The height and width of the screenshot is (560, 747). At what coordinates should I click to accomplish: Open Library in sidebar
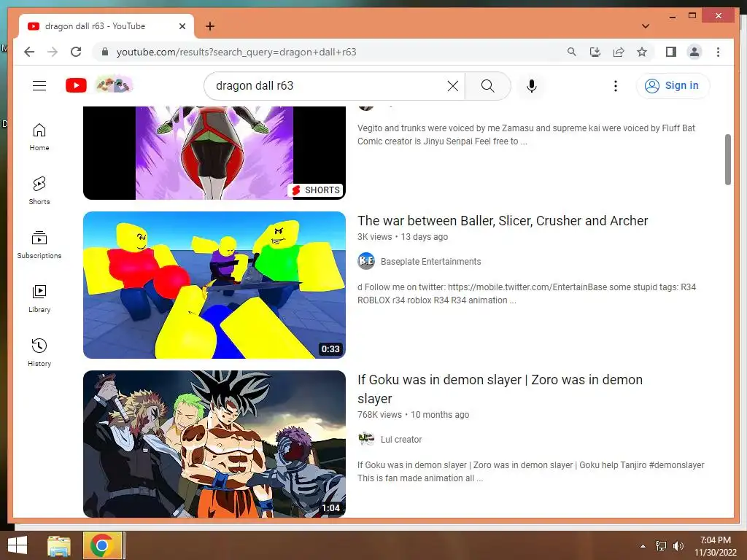pos(39,298)
